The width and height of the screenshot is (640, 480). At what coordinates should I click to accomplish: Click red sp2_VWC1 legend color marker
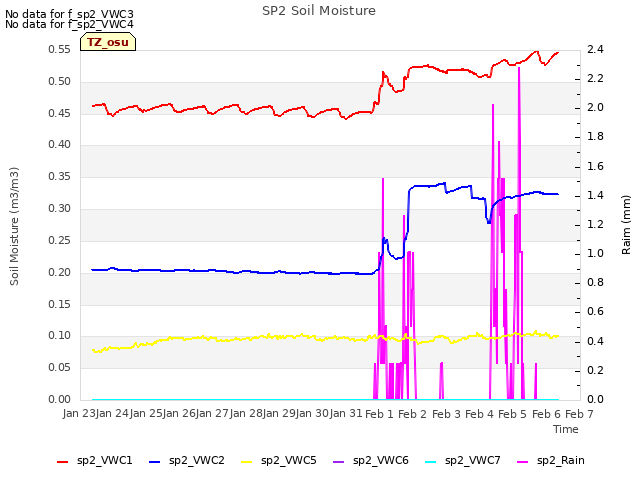pos(62,462)
